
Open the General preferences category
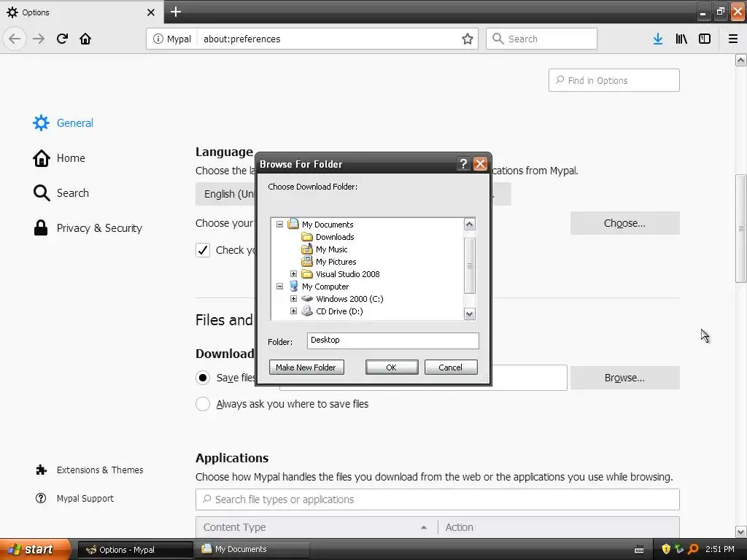63,122
